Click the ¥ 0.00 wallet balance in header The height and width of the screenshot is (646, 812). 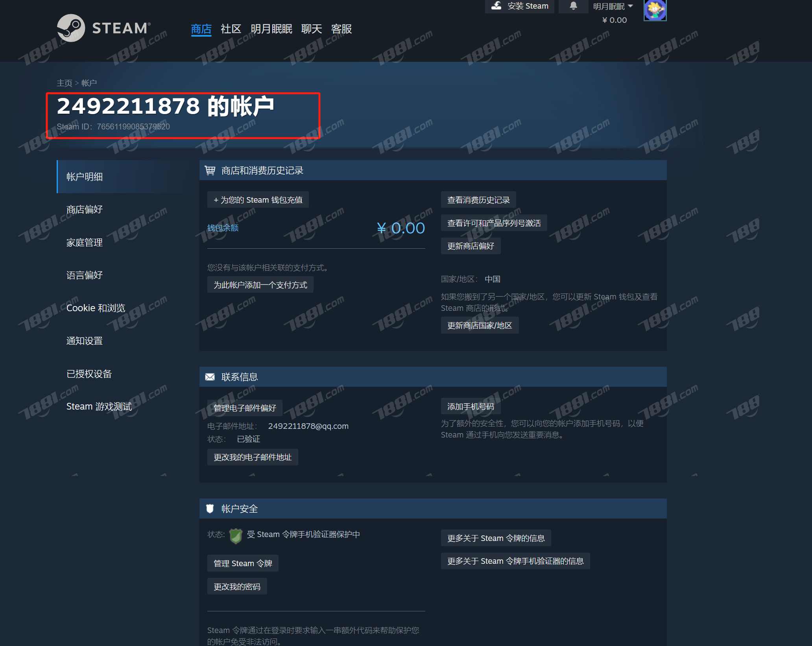615,20
